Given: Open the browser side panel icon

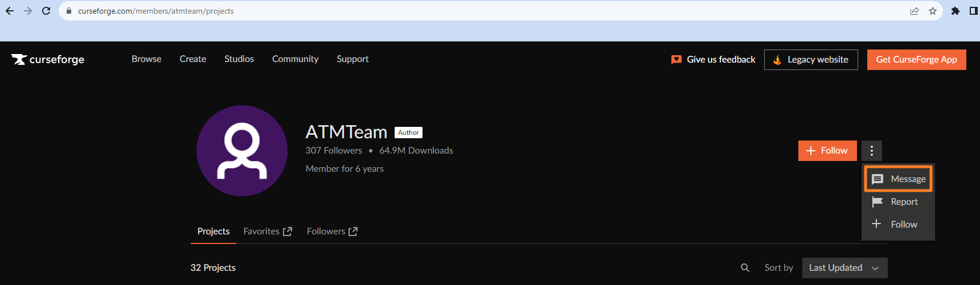Looking at the screenshot, I should 973,11.
